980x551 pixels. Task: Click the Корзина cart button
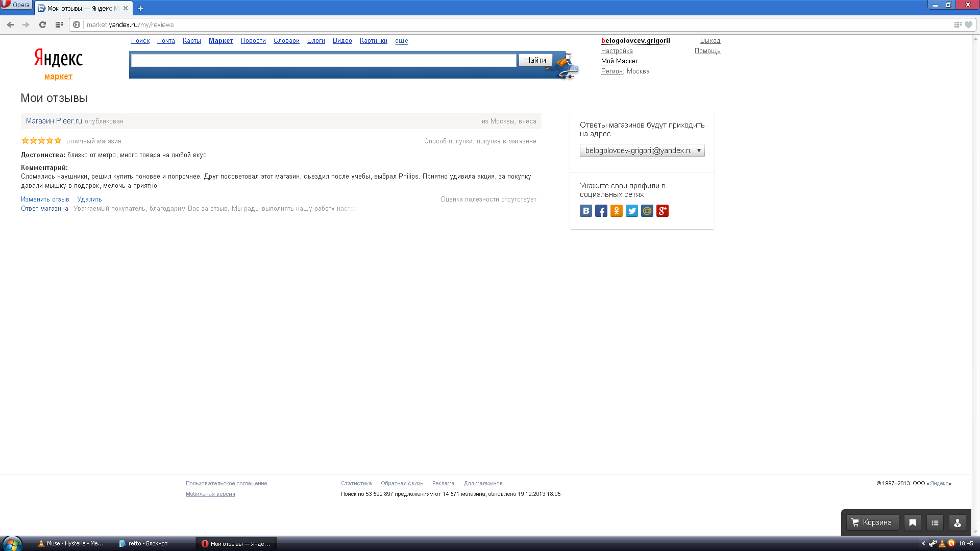[x=872, y=522]
